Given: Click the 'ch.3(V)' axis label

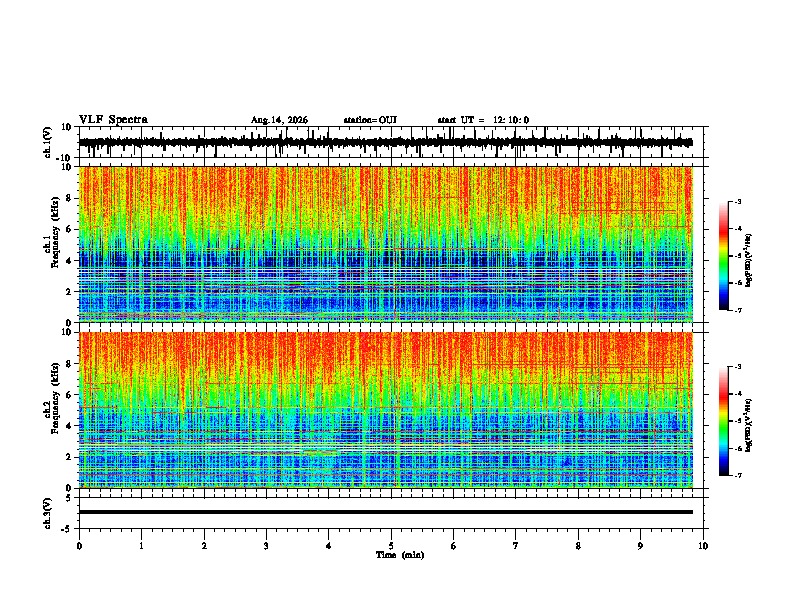Looking at the screenshot, I should point(47,513).
